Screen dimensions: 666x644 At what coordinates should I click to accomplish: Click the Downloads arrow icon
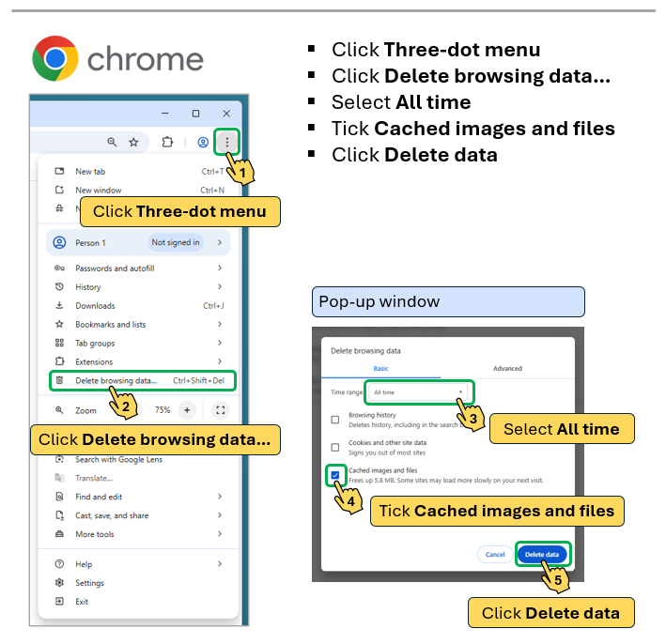click(59, 305)
